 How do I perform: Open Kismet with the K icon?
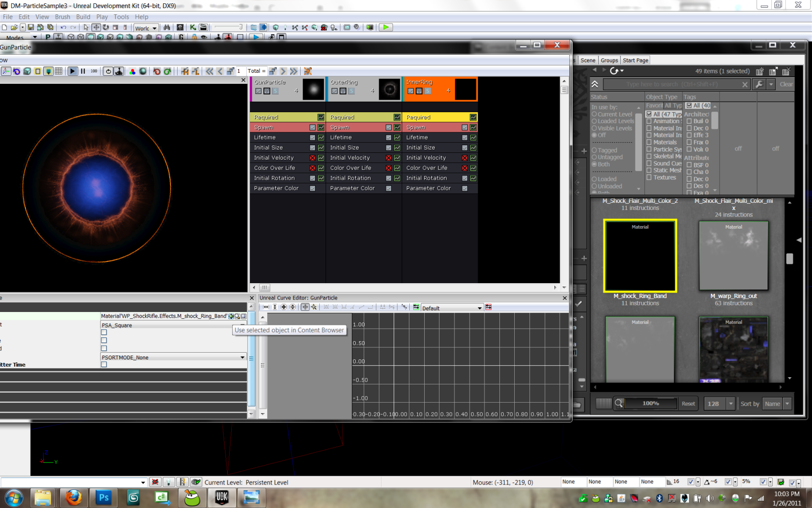(x=192, y=27)
